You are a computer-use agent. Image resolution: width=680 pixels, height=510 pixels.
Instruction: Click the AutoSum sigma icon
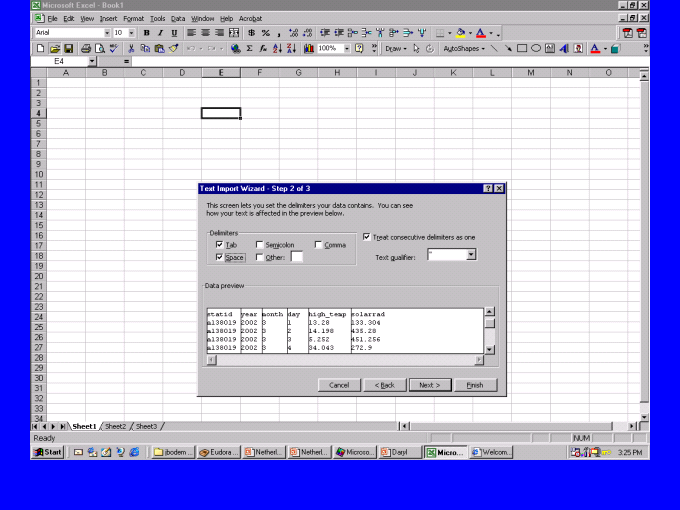pos(249,49)
